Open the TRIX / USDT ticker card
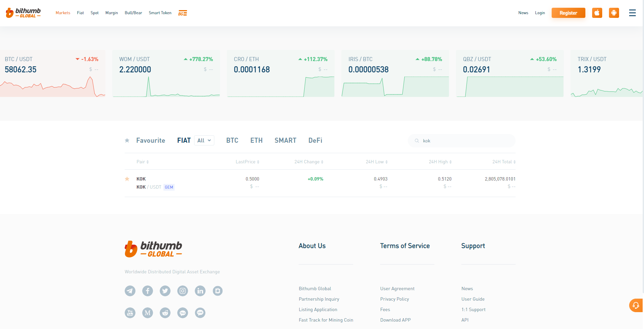Screen dimensions: 644x329 607,74
